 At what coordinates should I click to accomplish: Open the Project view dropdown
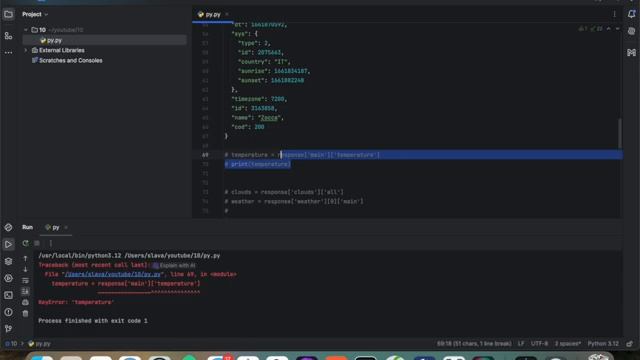(35, 14)
